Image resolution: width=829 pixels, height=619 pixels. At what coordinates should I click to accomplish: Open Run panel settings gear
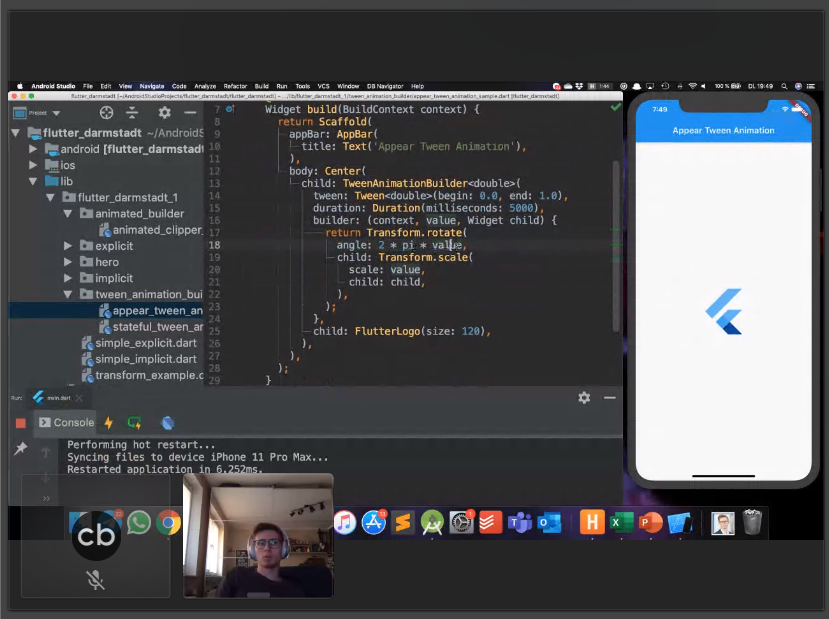[584, 398]
